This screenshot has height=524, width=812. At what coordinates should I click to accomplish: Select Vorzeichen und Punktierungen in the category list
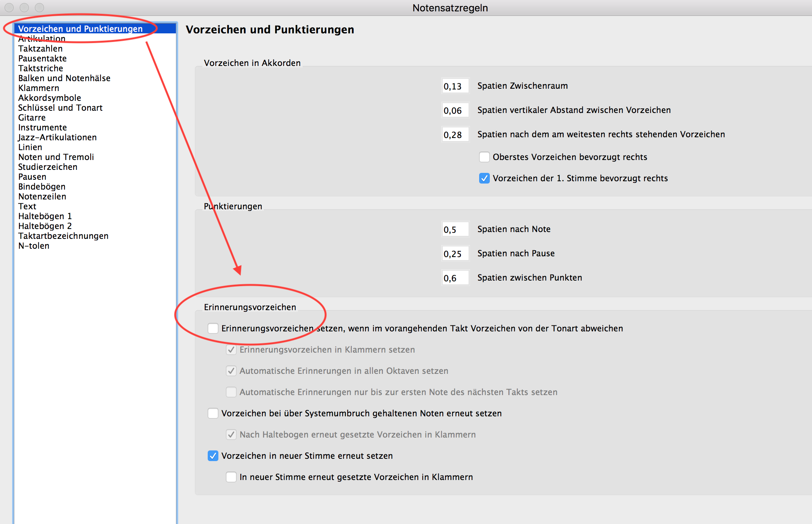(95, 29)
